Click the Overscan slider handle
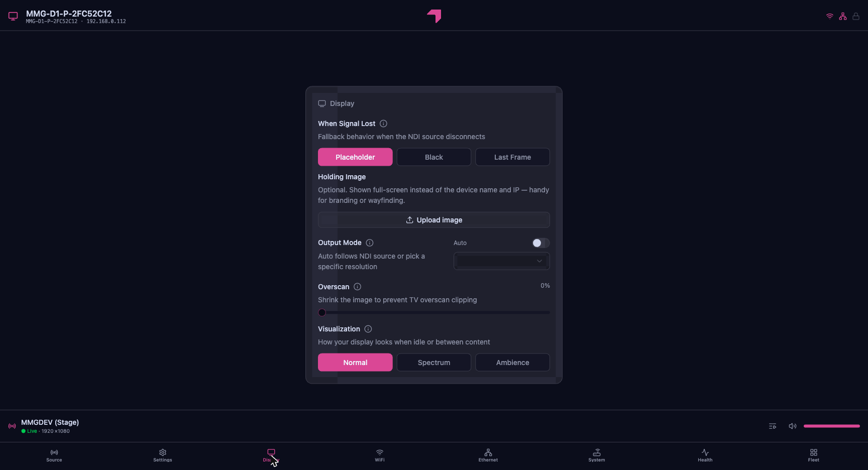The height and width of the screenshot is (470, 868). [x=322, y=312]
